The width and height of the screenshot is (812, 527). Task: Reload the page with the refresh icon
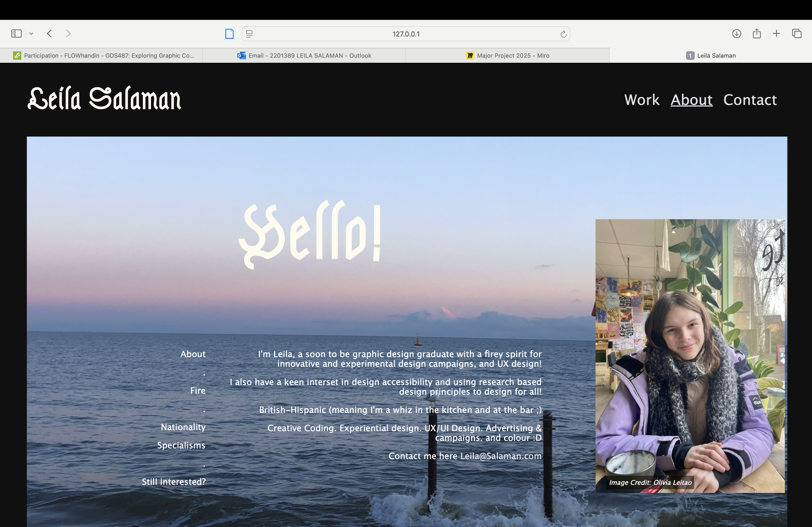563,34
